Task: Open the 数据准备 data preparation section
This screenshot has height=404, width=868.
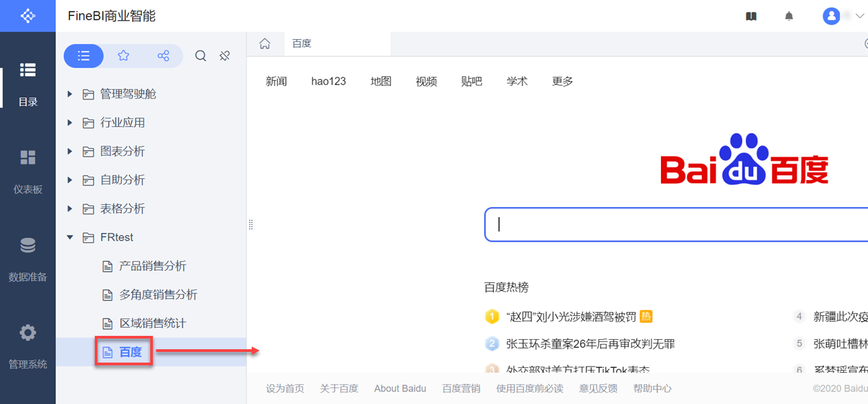Action: (27, 258)
